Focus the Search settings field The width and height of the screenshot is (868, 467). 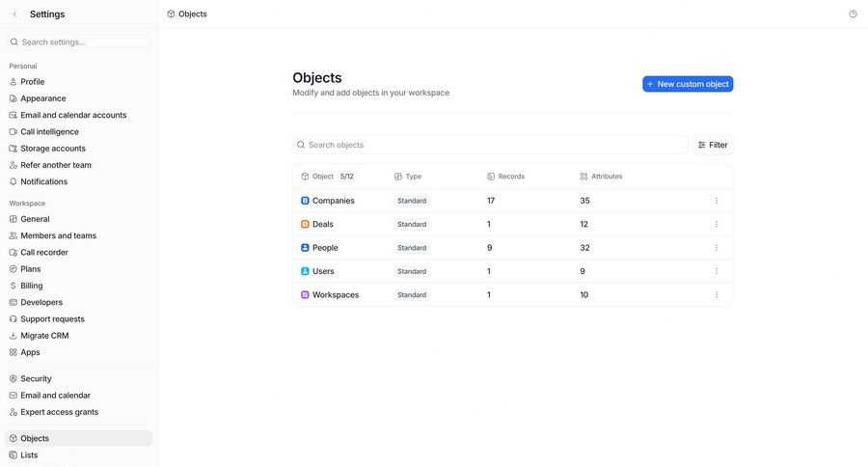coord(79,42)
